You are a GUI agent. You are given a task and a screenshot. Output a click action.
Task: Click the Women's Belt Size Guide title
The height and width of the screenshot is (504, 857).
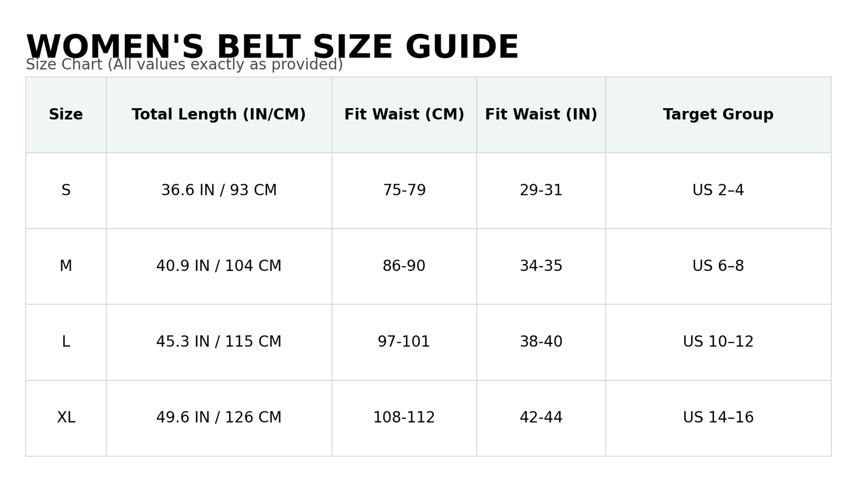[x=272, y=47]
